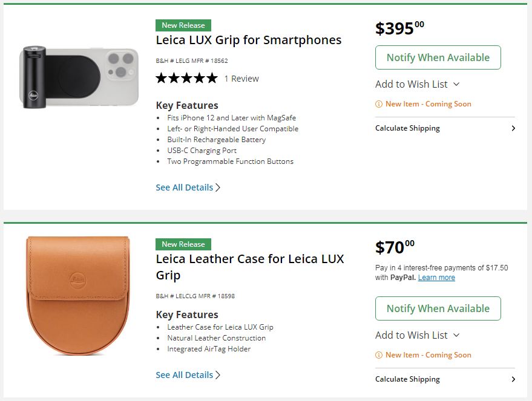Click See All Details for Leather Case
532x401 pixels.
pyautogui.click(x=184, y=375)
